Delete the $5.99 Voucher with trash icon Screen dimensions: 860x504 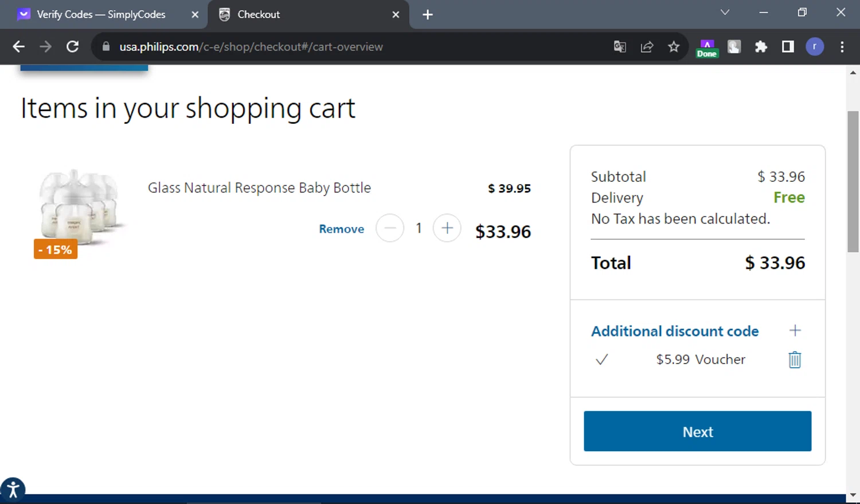pyautogui.click(x=795, y=360)
